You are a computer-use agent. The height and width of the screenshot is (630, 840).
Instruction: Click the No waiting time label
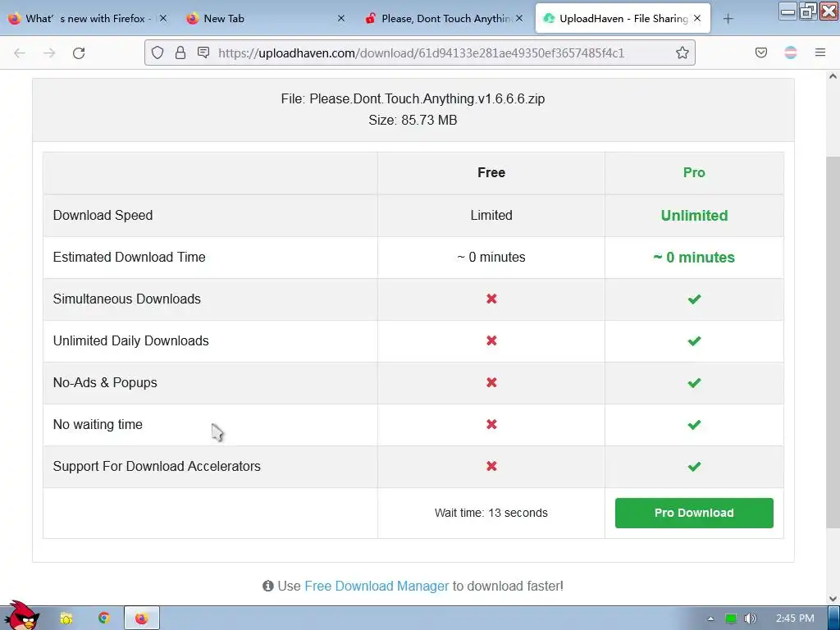click(98, 424)
